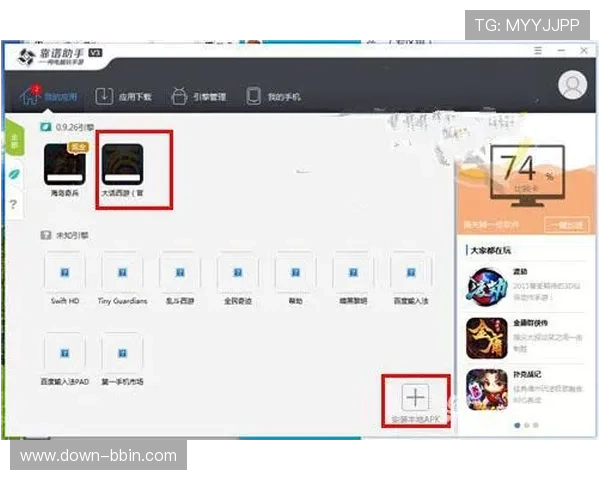Image resolution: width=600 pixels, height=480 pixels.
Task: Launch 百度输入法PAD app
Action: (65, 353)
